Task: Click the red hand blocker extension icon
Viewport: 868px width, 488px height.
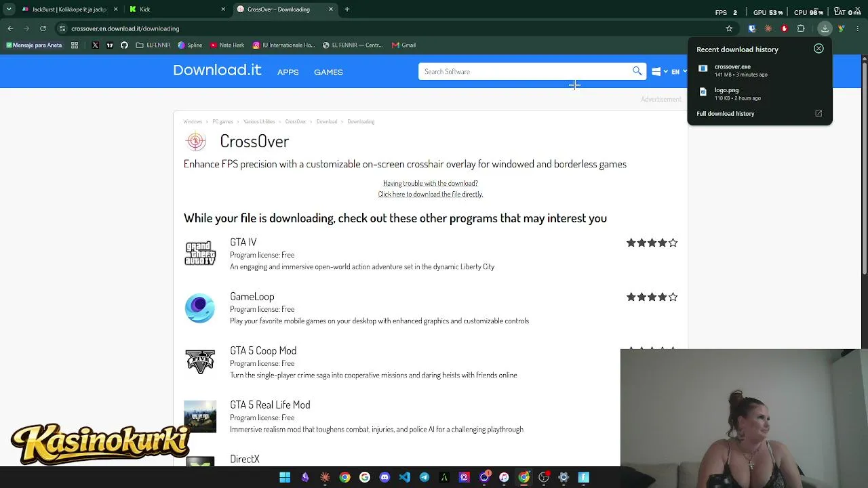Action: click(x=785, y=28)
